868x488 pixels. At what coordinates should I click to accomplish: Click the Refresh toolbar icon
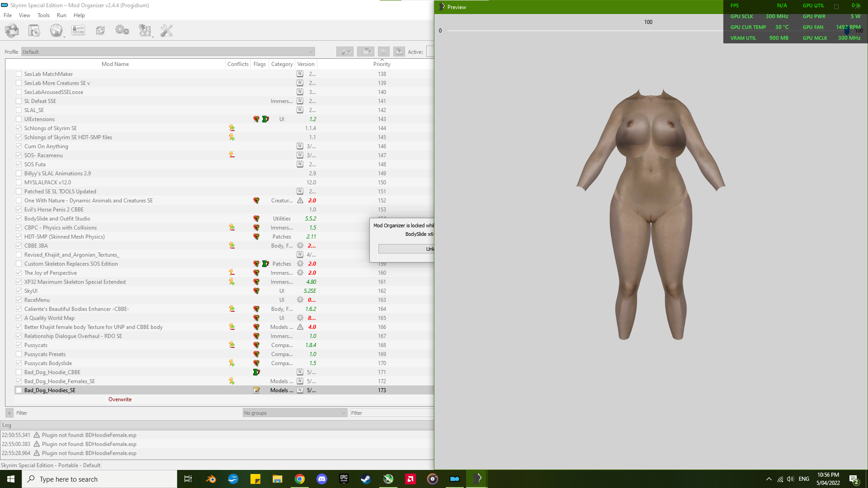click(100, 30)
